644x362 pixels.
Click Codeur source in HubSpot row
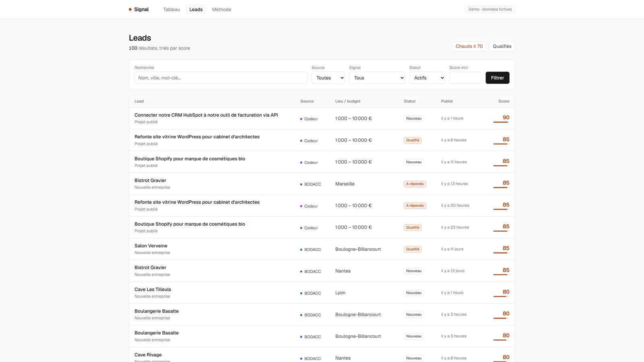coord(309,119)
